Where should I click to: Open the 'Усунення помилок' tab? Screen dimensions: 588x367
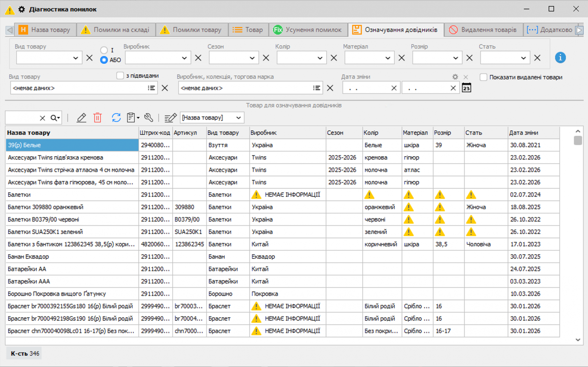(x=308, y=30)
